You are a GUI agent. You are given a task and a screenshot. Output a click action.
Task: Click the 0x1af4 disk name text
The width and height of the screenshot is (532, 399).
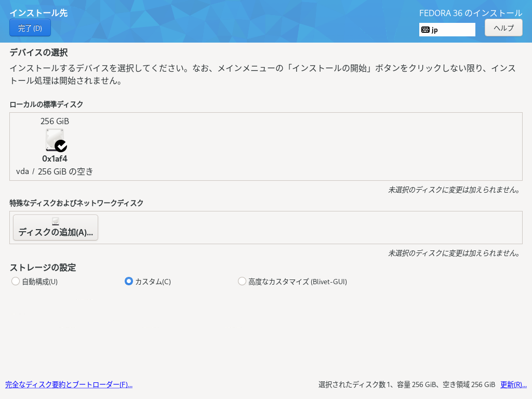point(55,159)
